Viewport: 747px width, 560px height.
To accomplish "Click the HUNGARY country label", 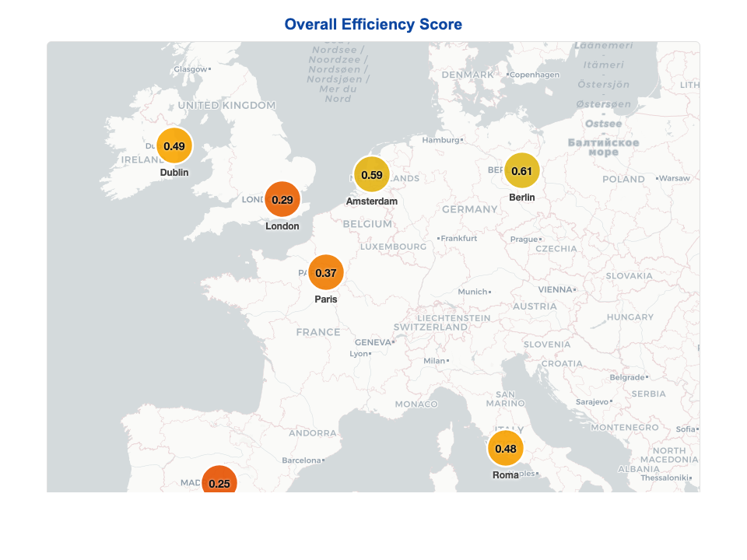I will click(x=630, y=317).
